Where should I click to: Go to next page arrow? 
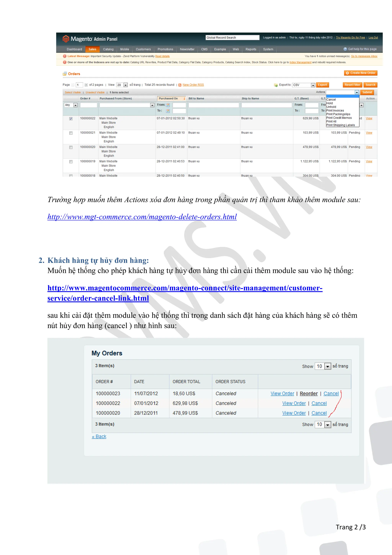click(x=86, y=85)
